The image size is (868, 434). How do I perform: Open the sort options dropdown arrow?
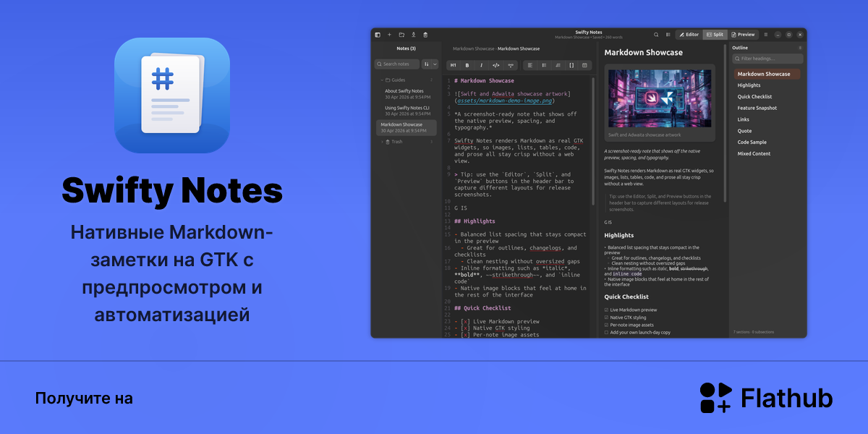pyautogui.click(x=435, y=64)
